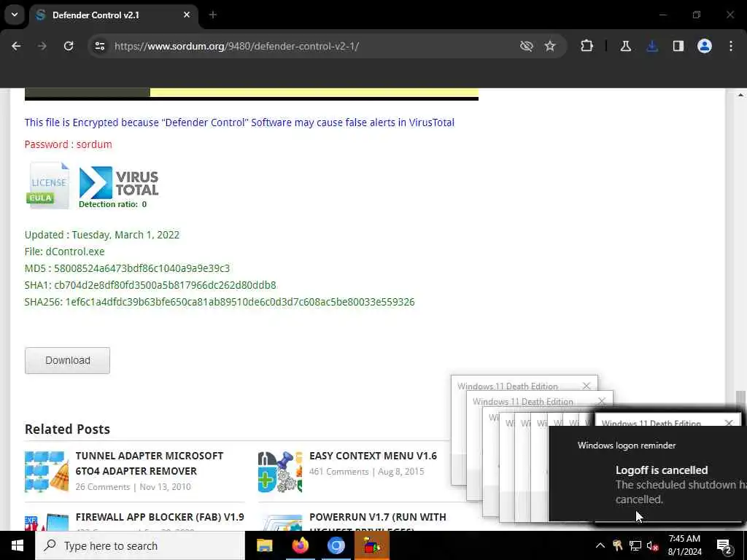This screenshot has width=747, height=560.
Task: Close the frontmost Windows 11 Death Edition popup
Action: coord(729,423)
